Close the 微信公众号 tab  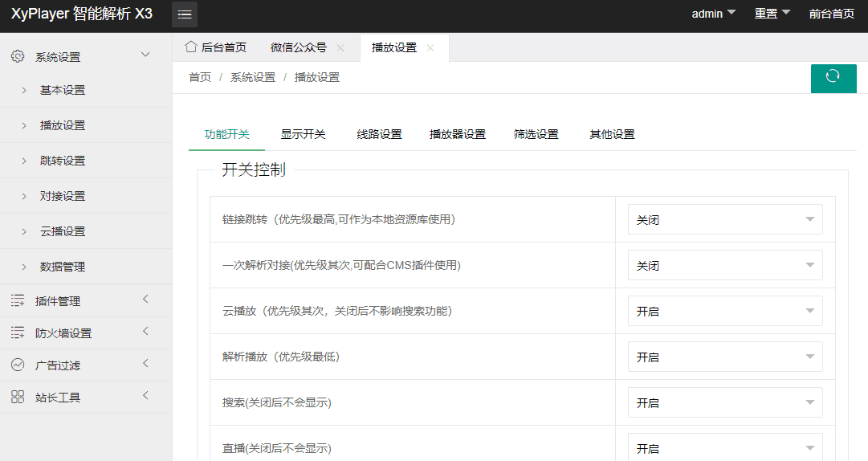click(x=340, y=48)
